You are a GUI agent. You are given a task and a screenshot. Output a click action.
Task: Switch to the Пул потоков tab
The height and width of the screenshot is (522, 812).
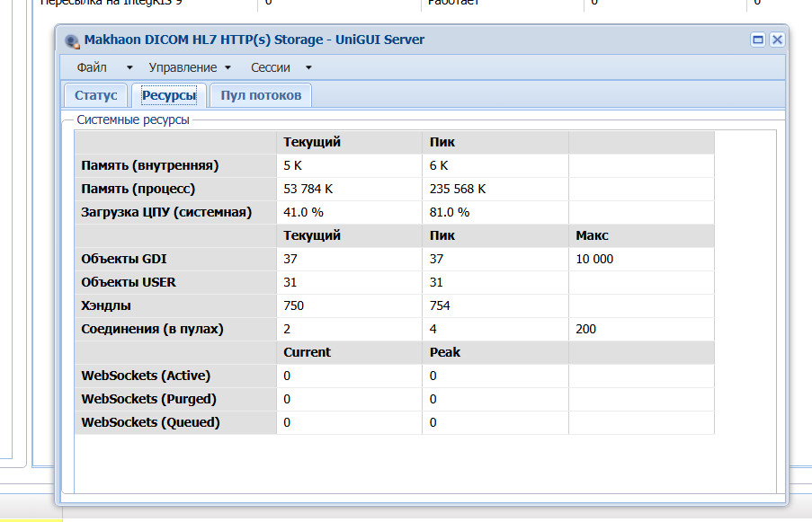(261, 96)
